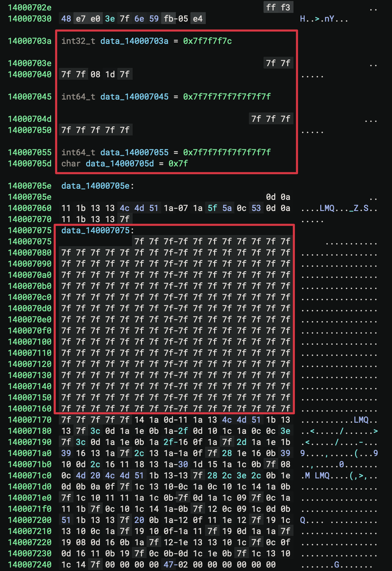Click the value 0x7f7f7f7c
Image resolution: width=392 pixels, height=571 pixels.
point(207,41)
